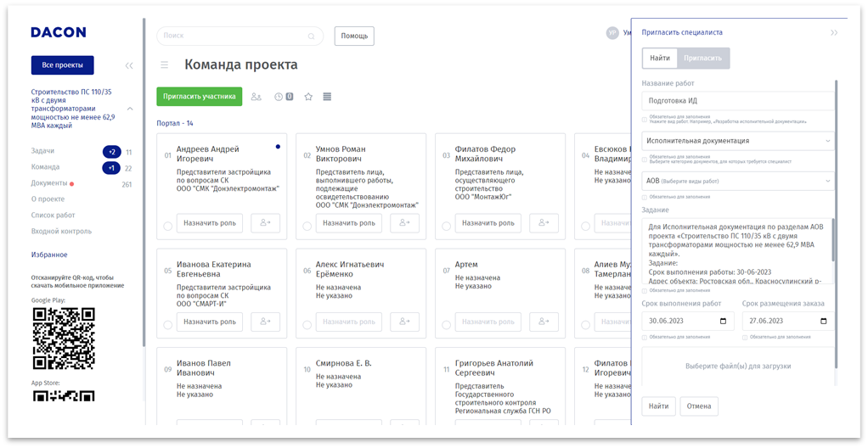The image size is (868, 448).
Task: Collapse the Строительство ПС 110/35 project section
Action: tap(130, 109)
